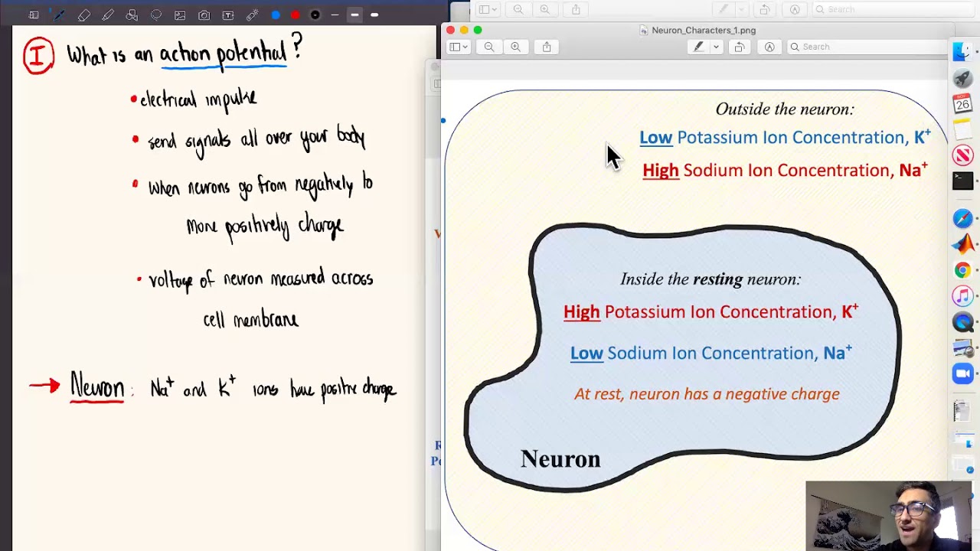Click the handwritten 'action potential' heading
This screenshot has height=551, width=980.
223,54
